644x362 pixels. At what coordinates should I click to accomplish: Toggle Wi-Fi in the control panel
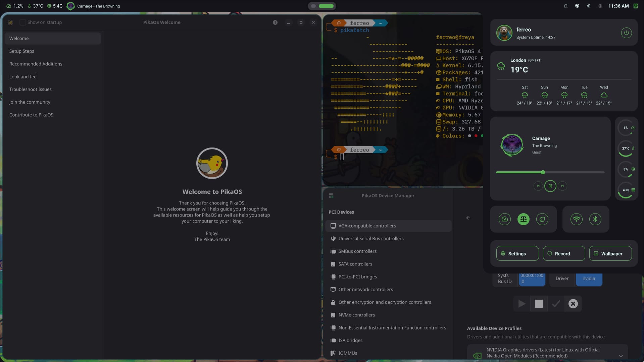point(576,219)
